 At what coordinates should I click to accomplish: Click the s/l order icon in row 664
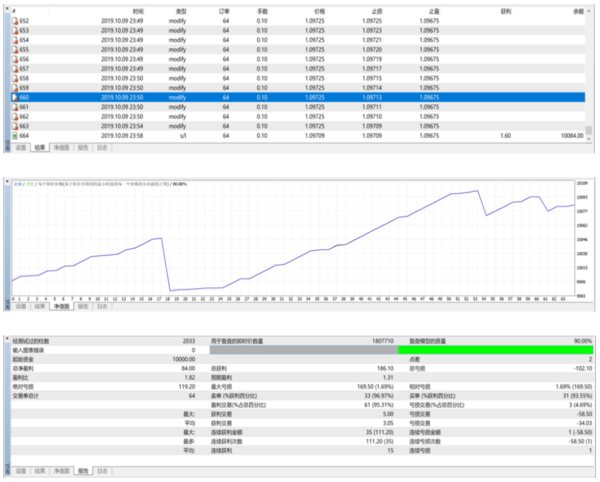[14, 135]
